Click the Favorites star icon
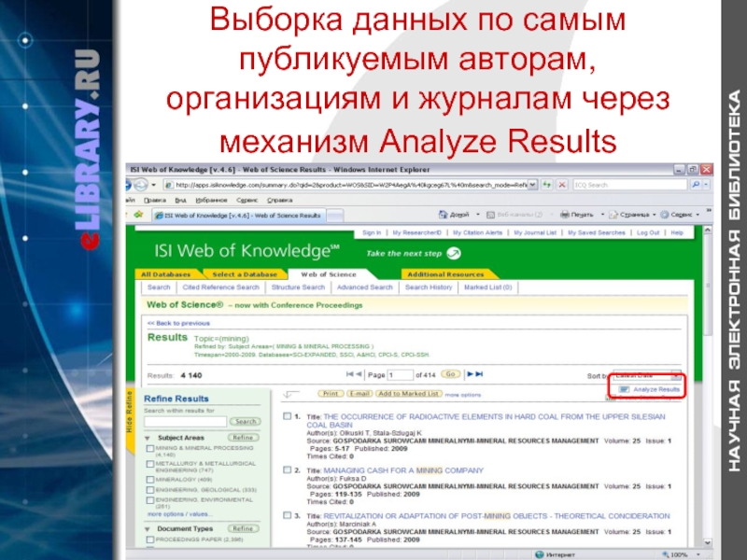747x560 pixels. tap(138, 215)
